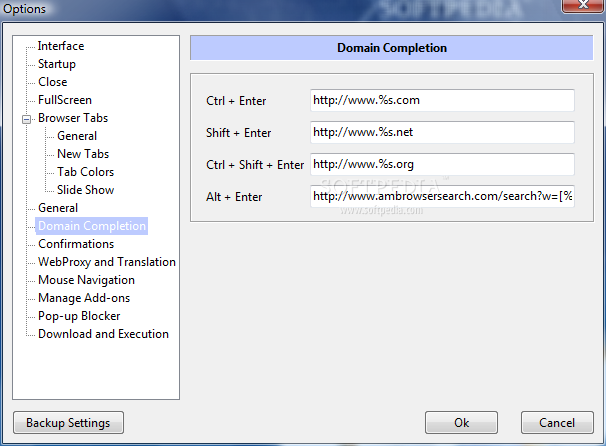The height and width of the screenshot is (446, 606).
Task: Select WebProxy and Translation
Action: click(x=107, y=262)
